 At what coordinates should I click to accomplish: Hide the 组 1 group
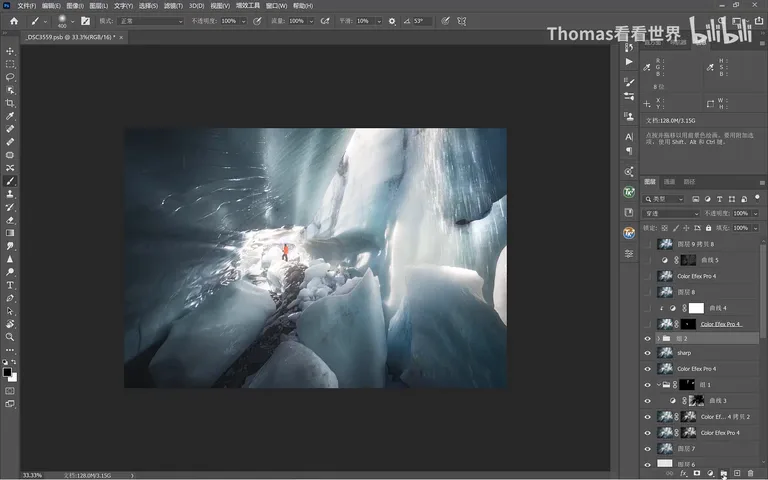(x=648, y=385)
